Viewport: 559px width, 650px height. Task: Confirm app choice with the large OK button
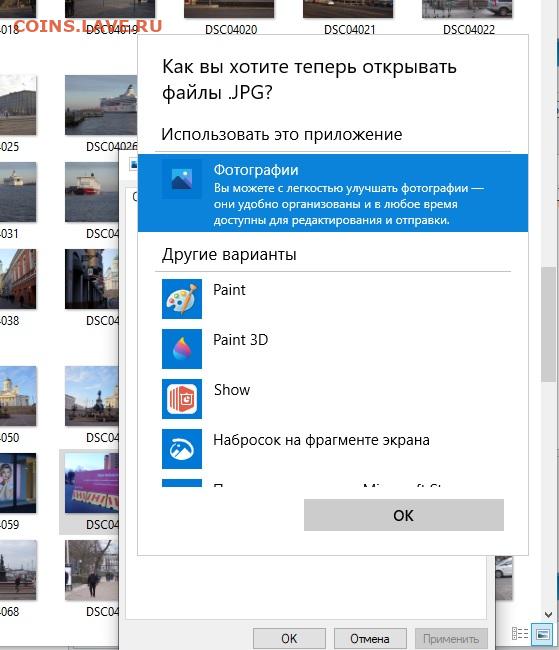[403, 515]
